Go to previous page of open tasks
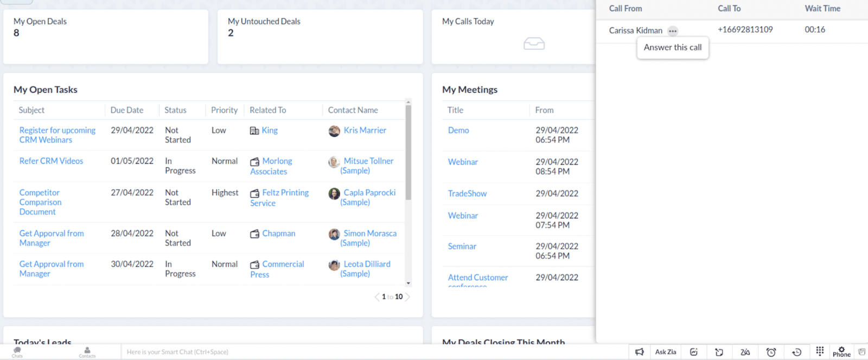The image size is (868, 360). point(377,297)
